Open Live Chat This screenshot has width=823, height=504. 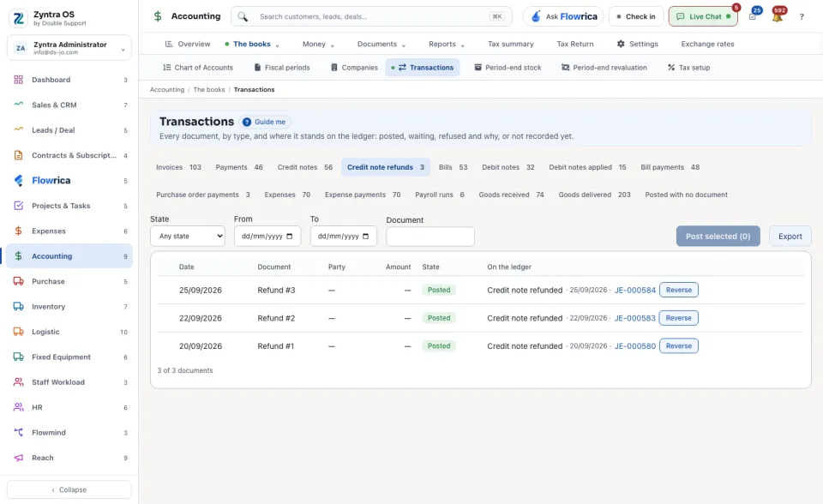pos(703,17)
